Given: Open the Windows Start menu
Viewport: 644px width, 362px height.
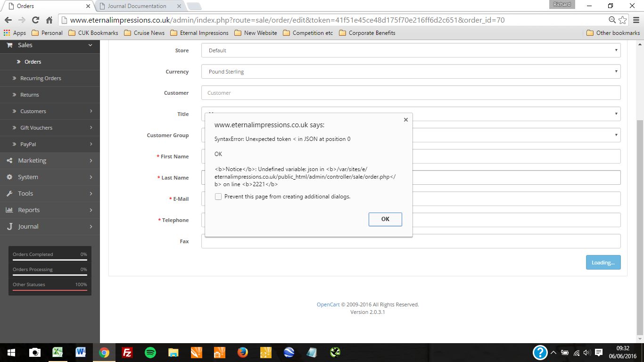Looking at the screenshot, I should click(x=11, y=352).
